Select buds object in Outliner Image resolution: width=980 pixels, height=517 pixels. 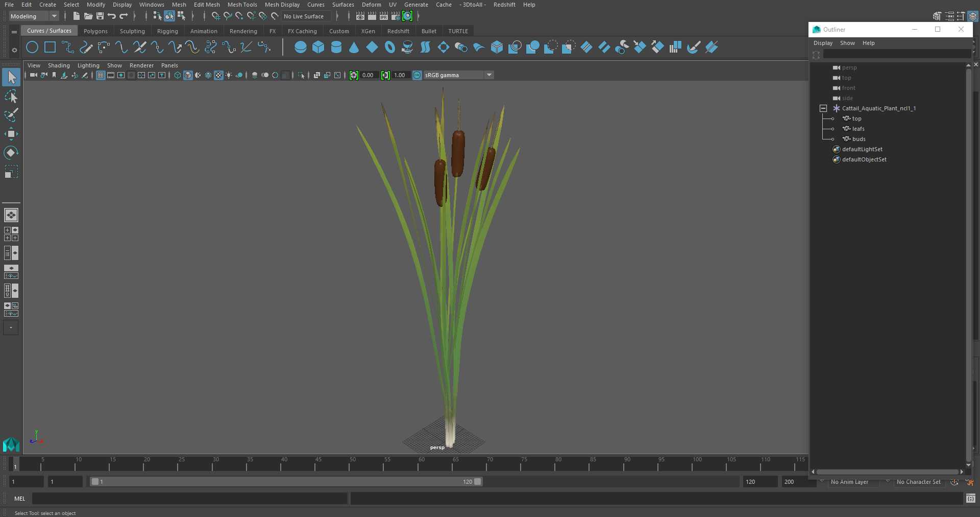point(859,139)
